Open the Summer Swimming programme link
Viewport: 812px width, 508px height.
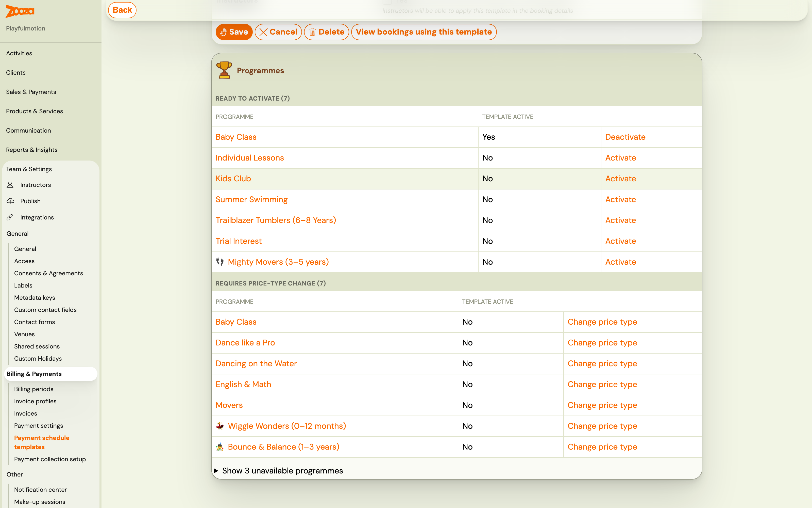(x=252, y=199)
